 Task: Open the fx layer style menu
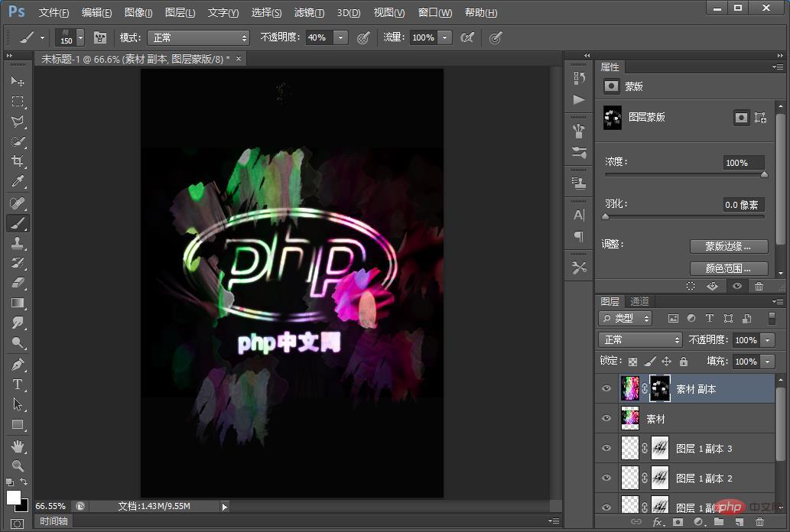tap(658, 522)
